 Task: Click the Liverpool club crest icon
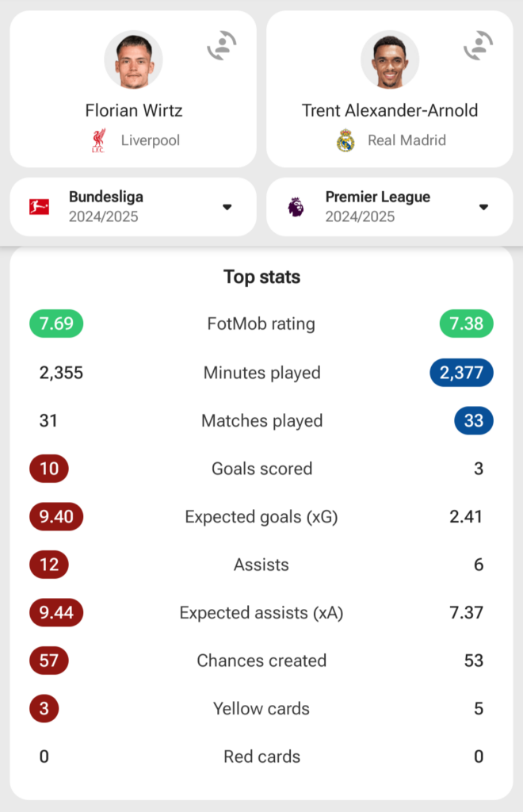(97, 140)
